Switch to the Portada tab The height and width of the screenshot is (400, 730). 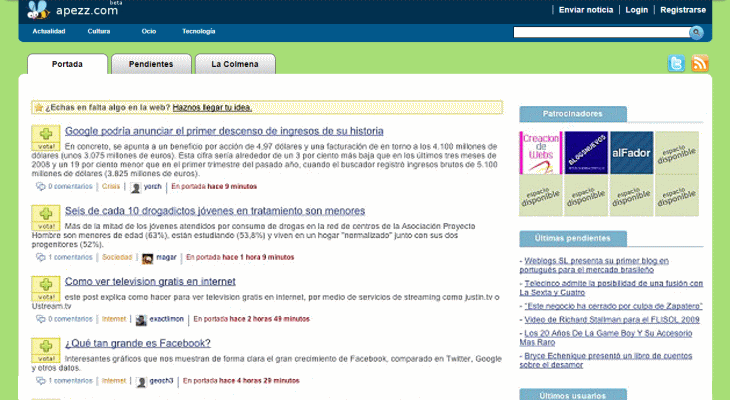(x=68, y=64)
